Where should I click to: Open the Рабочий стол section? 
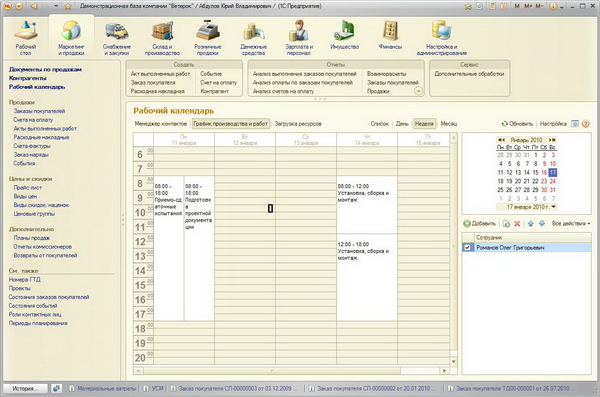pyautogui.click(x=26, y=38)
